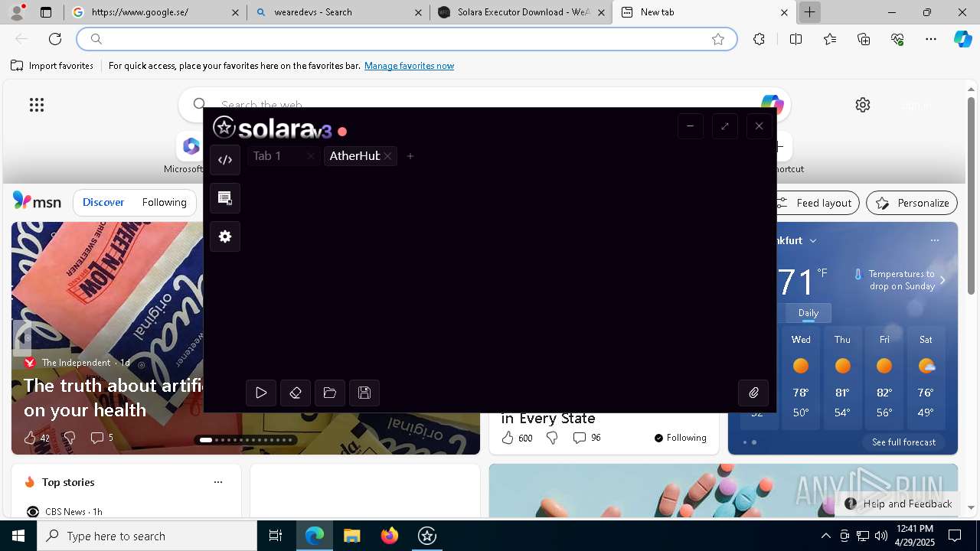Screen dimensions: 980x551
Task: Open Solara app from taskbar
Action: click(x=427, y=536)
